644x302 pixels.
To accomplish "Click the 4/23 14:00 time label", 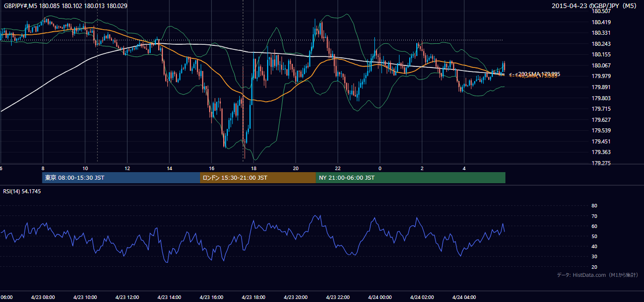I will 169,297.
